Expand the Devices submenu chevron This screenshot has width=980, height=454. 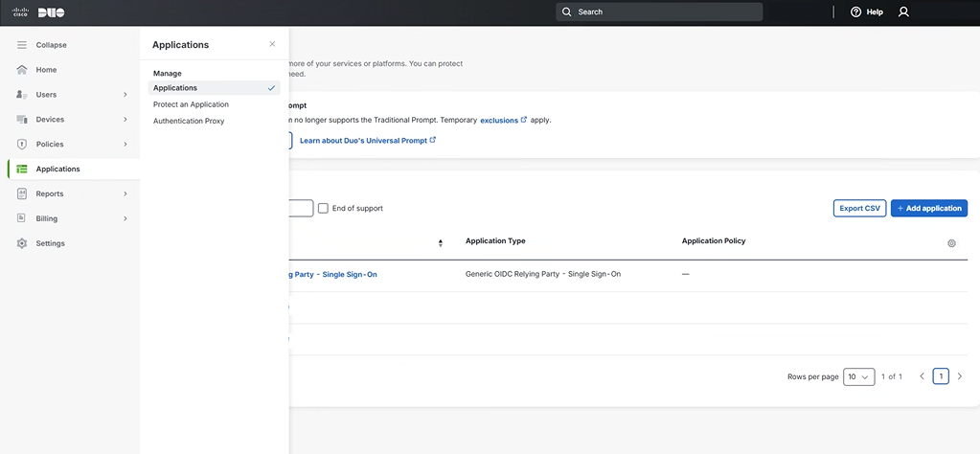click(125, 120)
